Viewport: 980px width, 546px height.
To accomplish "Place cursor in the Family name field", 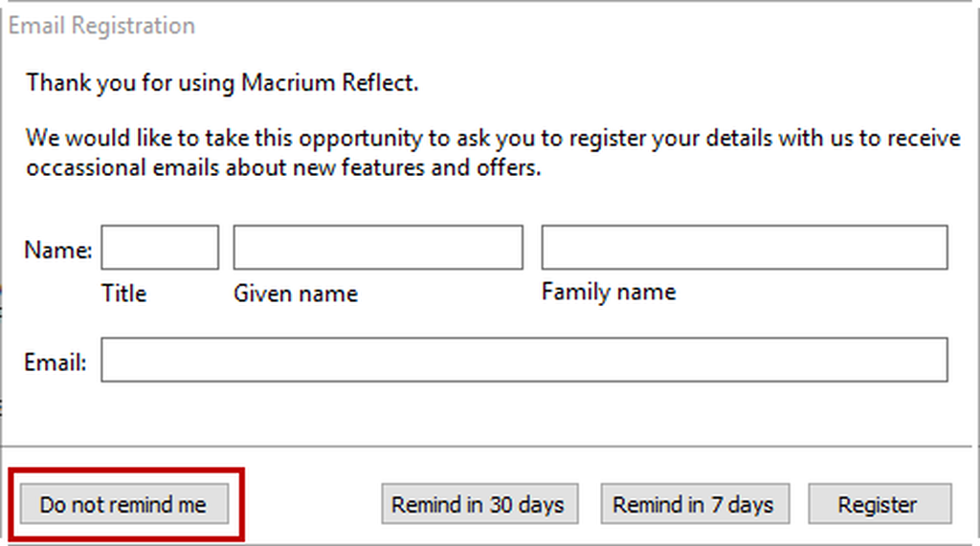I will pos(745,248).
